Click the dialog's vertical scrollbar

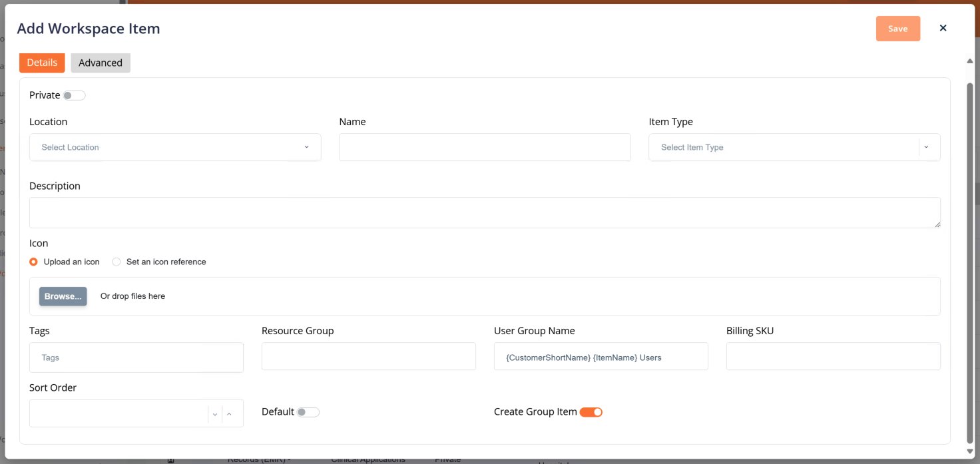pos(970,260)
